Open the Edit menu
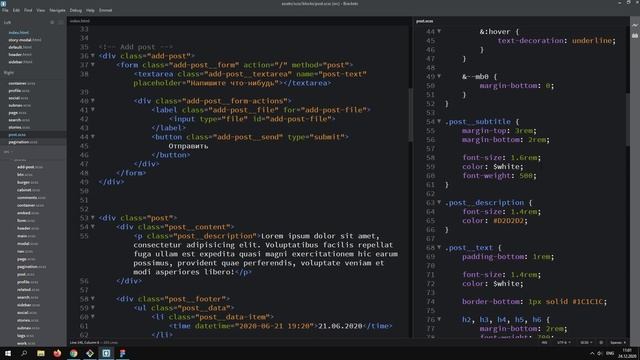640x360 pixels. 16,10
